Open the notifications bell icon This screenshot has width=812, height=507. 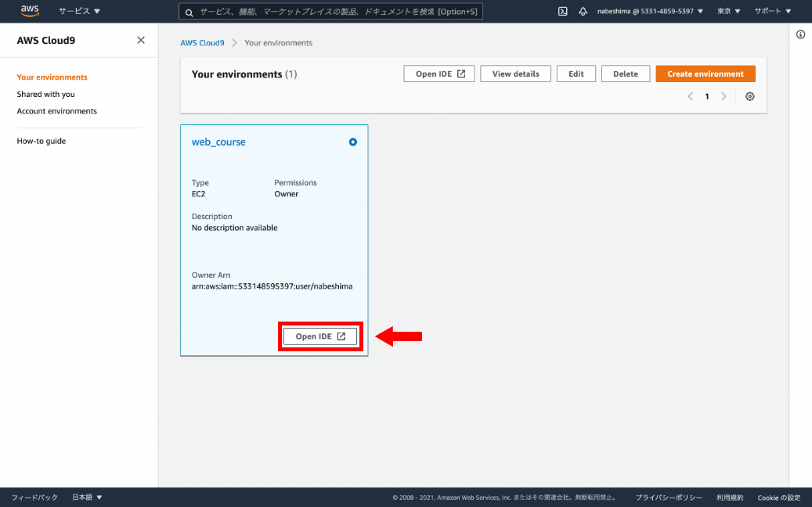point(583,12)
